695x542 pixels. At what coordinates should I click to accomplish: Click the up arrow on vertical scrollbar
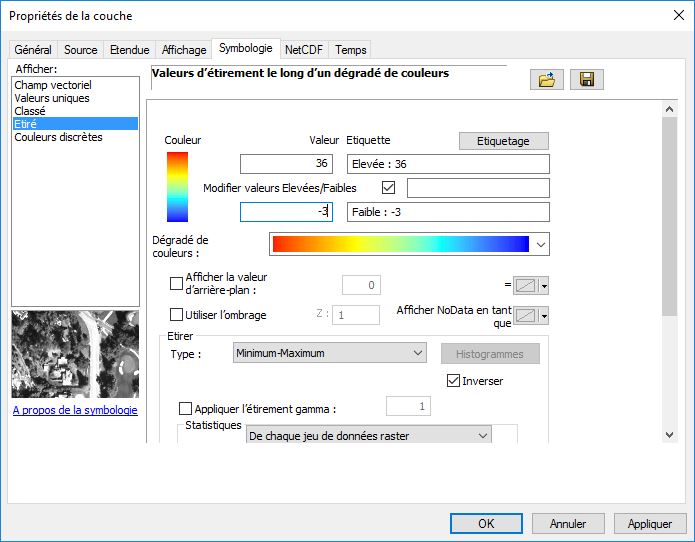pyautogui.click(x=669, y=107)
